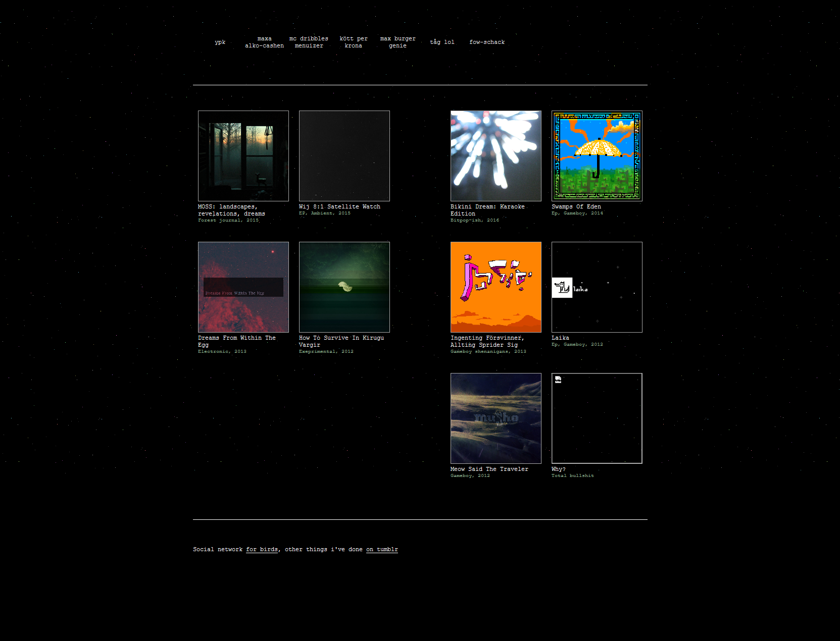Open the mc dribbles menuizer link
Viewport: 840px width, 641px height.
click(309, 42)
